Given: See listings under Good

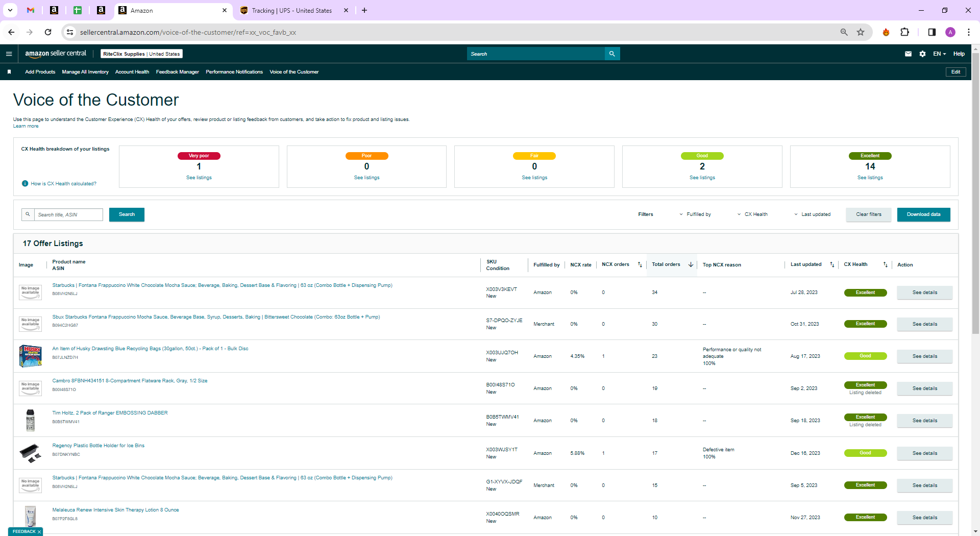Looking at the screenshot, I should pos(702,178).
